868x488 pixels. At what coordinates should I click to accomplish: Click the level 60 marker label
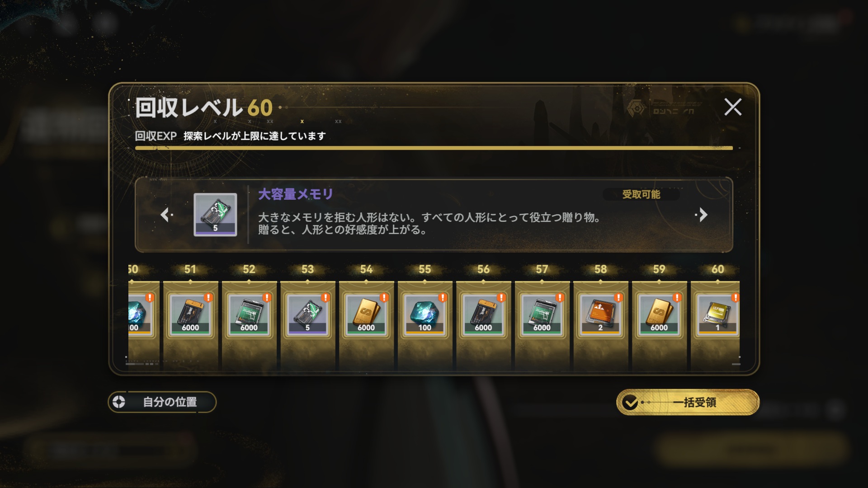pyautogui.click(x=717, y=269)
